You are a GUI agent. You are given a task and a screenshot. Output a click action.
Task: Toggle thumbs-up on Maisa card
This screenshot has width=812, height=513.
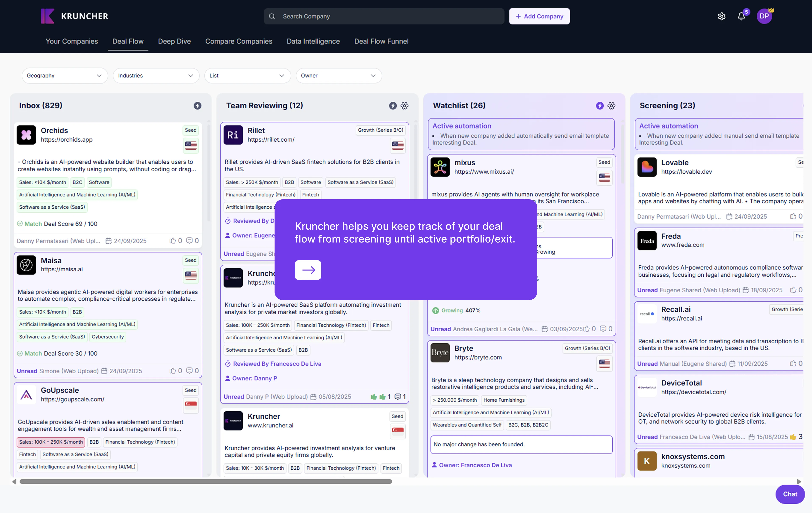[x=173, y=371]
